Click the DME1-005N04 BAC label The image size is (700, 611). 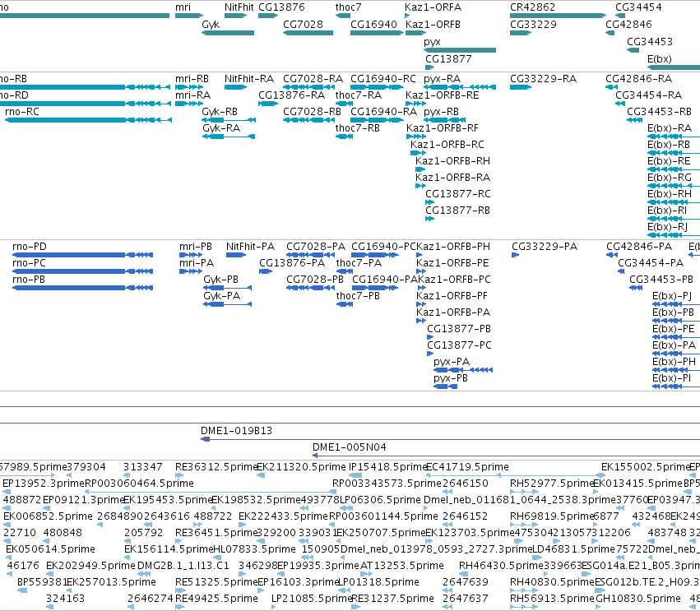pyautogui.click(x=349, y=447)
